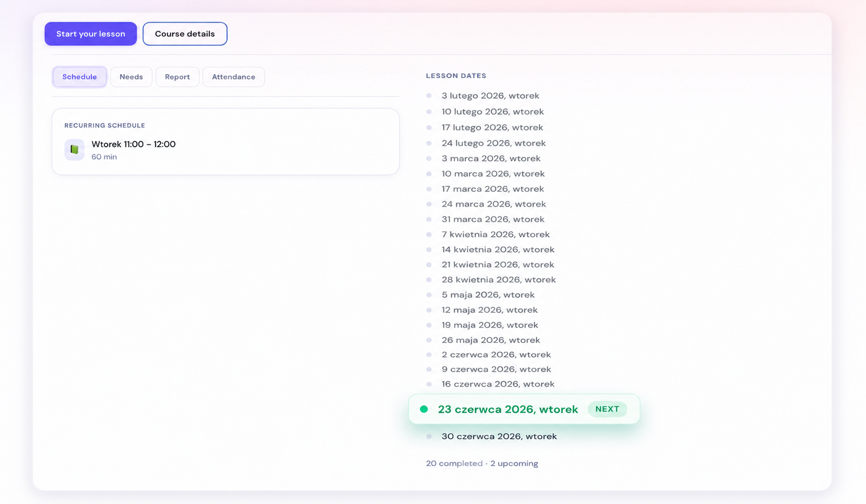Select lesson date 2 czerwca 2026, wtorek
Viewport: 866px width, 504px height.
(497, 355)
